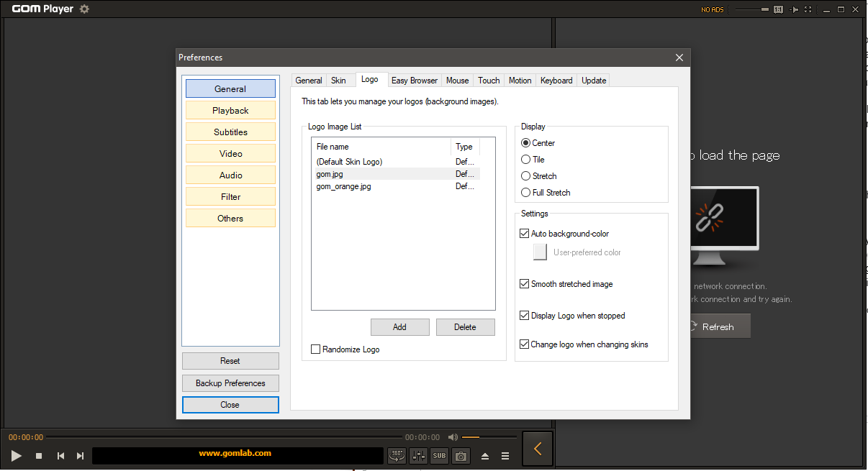
Task: Open the Audio preferences category
Action: pyautogui.click(x=230, y=175)
